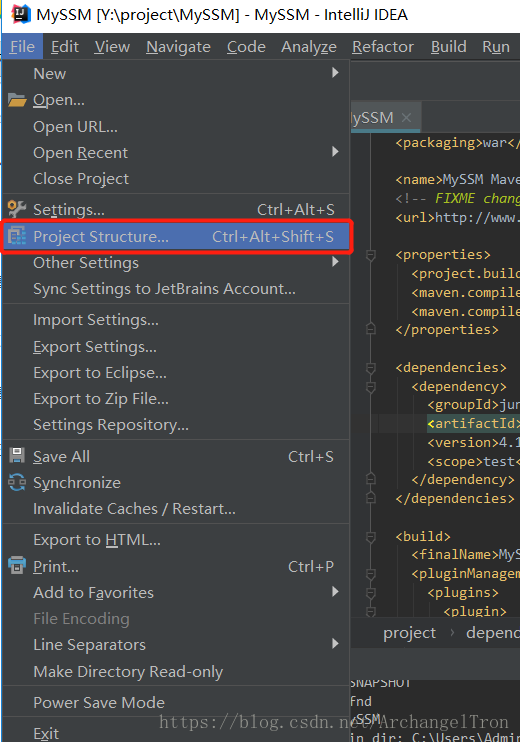Click the <url>http://www line
520x742 pixels.
coord(458,217)
